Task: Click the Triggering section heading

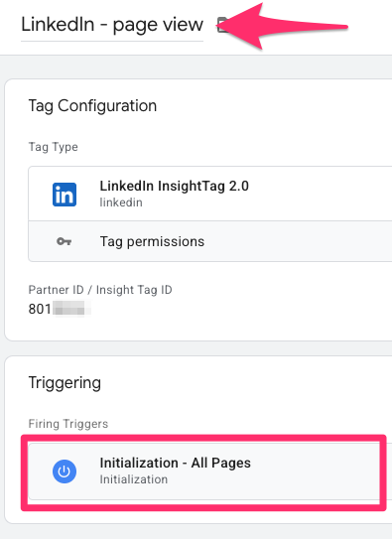Action: coord(65,383)
